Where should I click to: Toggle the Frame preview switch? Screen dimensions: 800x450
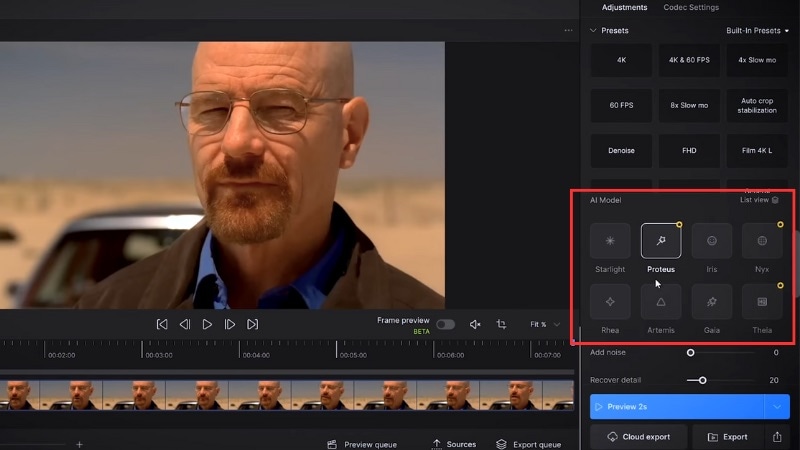(445, 324)
